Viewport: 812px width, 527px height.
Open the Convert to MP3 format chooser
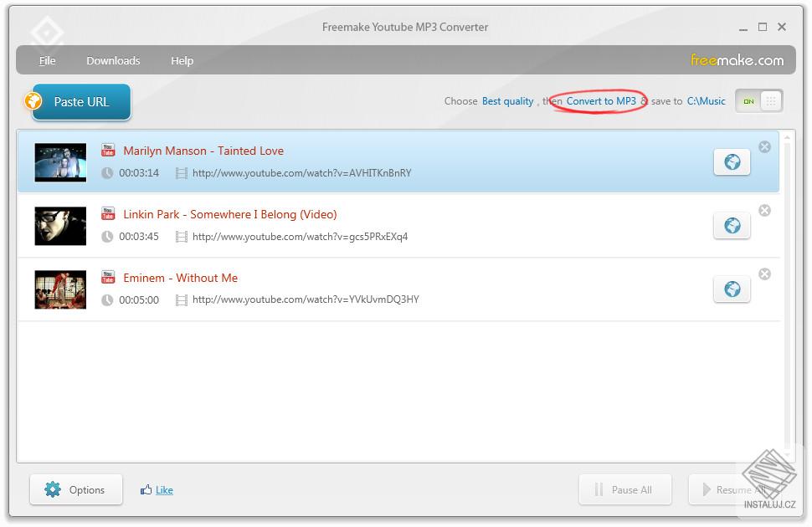tap(602, 100)
